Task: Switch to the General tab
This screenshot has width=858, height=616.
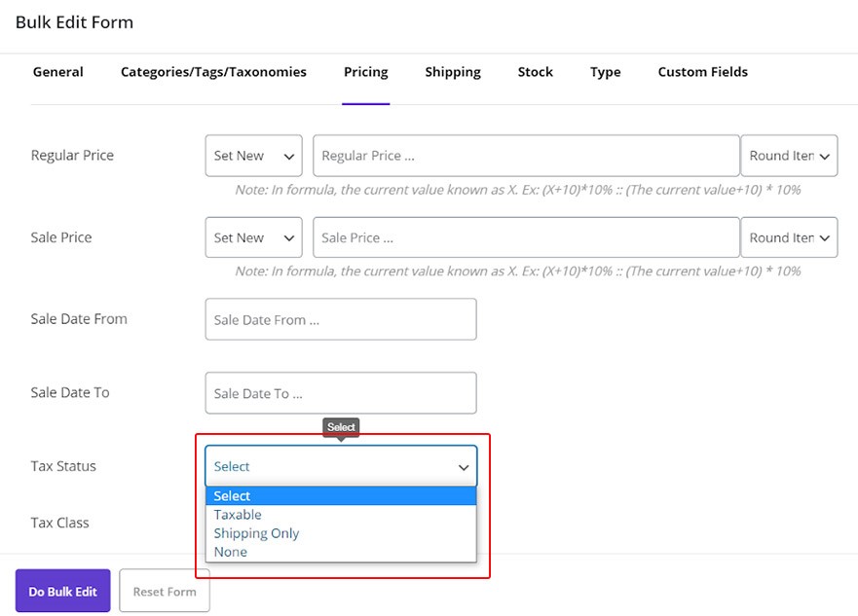Action: pos(58,72)
